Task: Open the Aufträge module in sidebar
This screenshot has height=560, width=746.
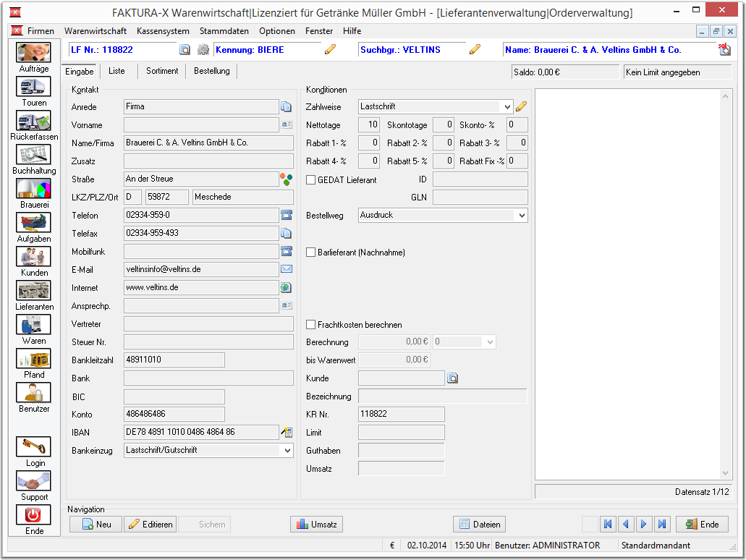Action: (33, 52)
